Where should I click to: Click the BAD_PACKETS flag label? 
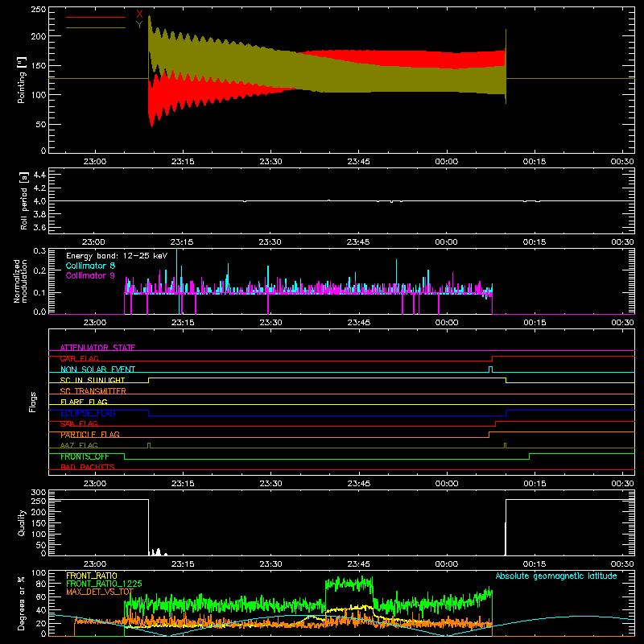[x=88, y=468]
